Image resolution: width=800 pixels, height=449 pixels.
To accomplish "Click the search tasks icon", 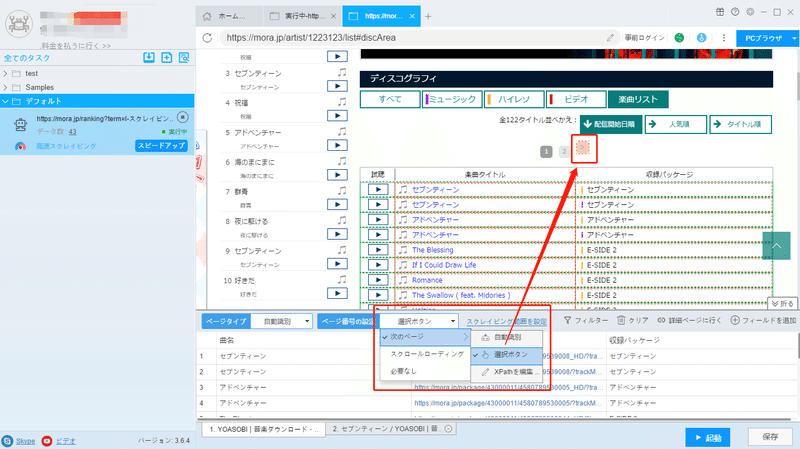I will 184,58.
